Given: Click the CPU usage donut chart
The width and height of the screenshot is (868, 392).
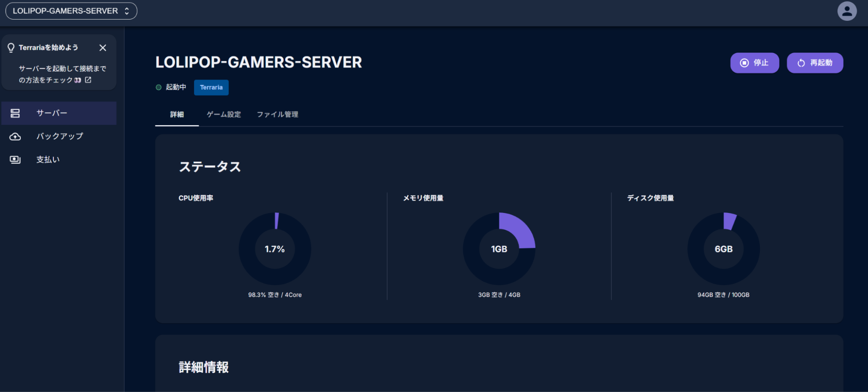Looking at the screenshot, I should [275, 249].
